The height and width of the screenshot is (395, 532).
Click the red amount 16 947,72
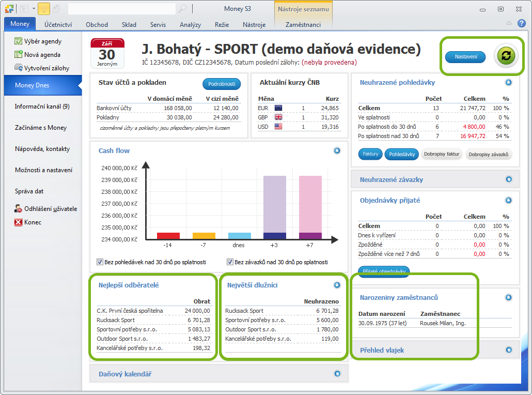coord(473,136)
